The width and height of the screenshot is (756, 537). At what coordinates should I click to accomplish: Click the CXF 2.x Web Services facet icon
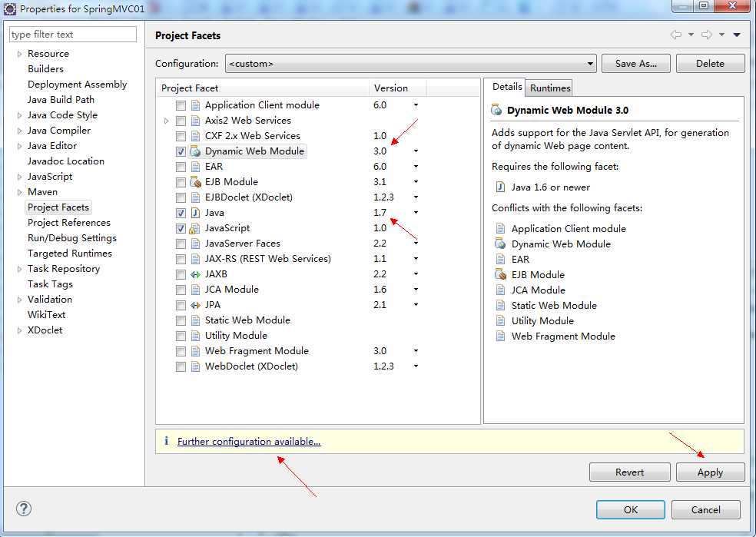(x=195, y=136)
